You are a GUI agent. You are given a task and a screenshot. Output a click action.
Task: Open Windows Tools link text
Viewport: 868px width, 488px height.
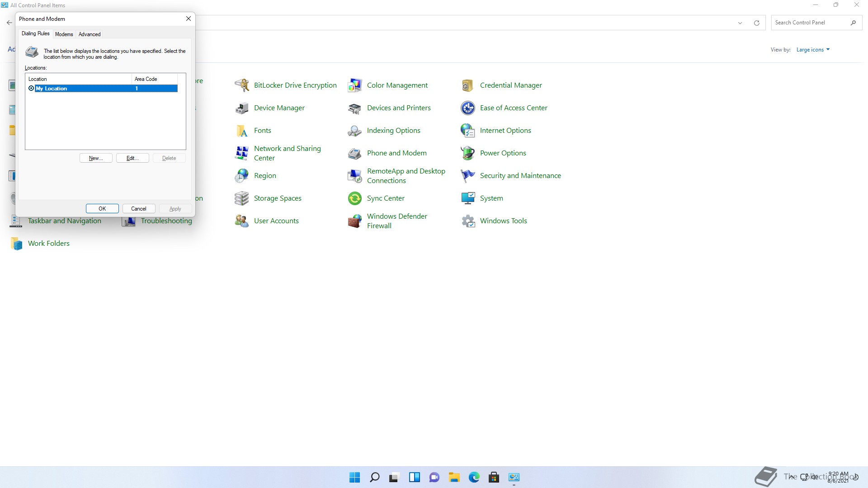503,221
